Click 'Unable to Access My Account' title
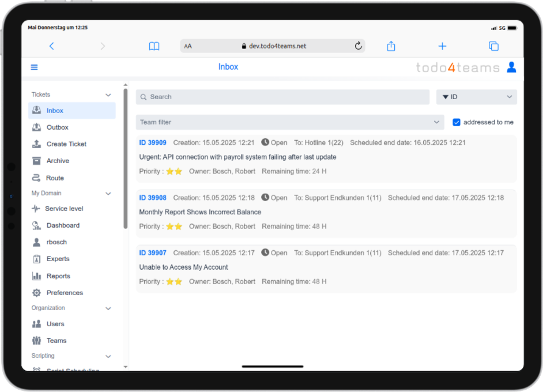This screenshot has width=543, height=392. point(183,267)
